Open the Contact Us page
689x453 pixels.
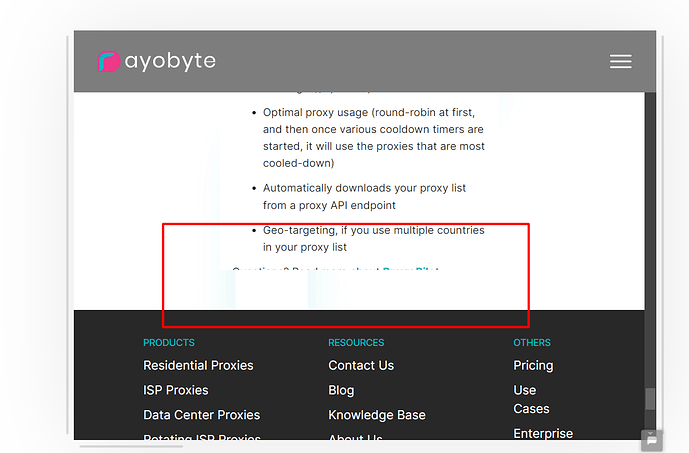(x=361, y=365)
